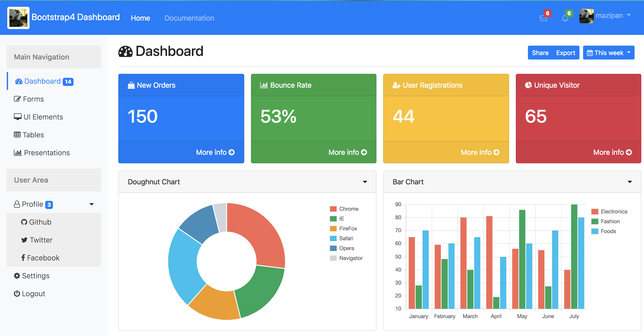The height and width of the screenshot is (336, 644).
Task: Click the mail envelope notification icon
Action: click(x=543, y=18)
